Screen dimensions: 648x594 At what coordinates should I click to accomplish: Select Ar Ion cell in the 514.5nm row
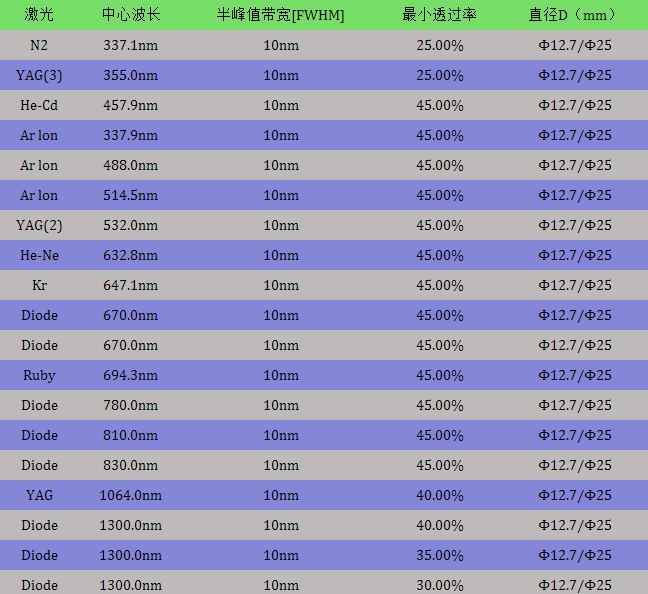tap(39, 195)
